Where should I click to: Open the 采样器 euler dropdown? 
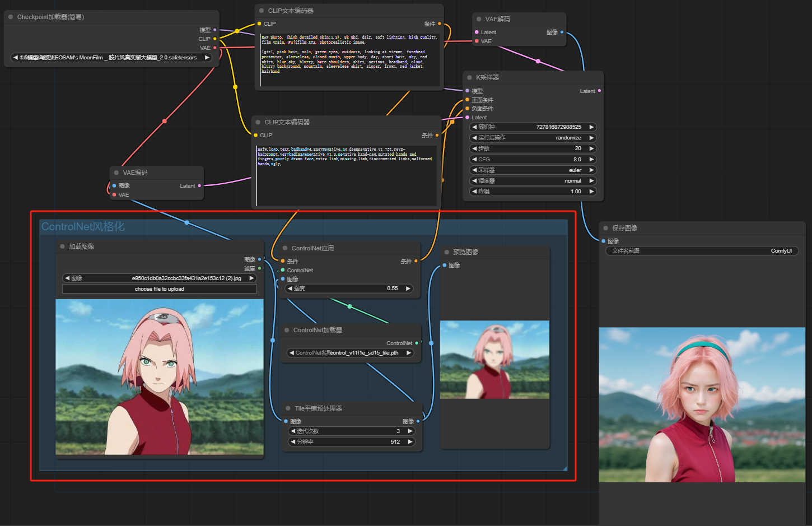(532, 170)
